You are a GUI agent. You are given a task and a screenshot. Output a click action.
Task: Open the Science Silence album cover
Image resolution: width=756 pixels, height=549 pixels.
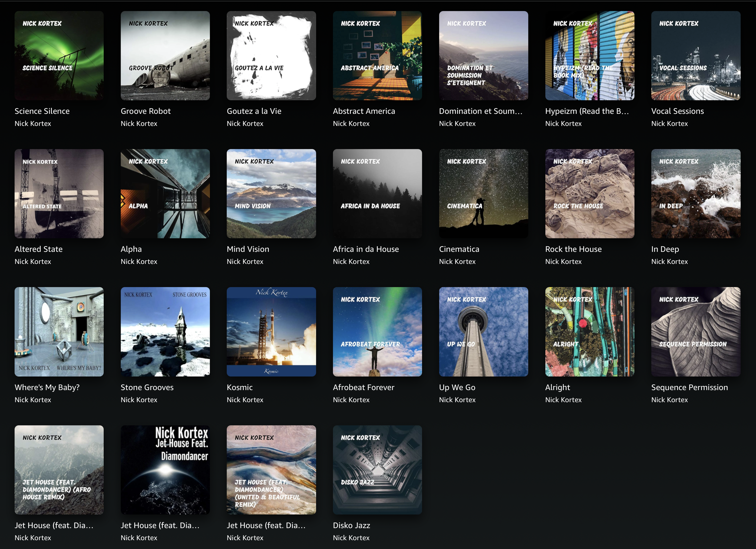[59, 56]
